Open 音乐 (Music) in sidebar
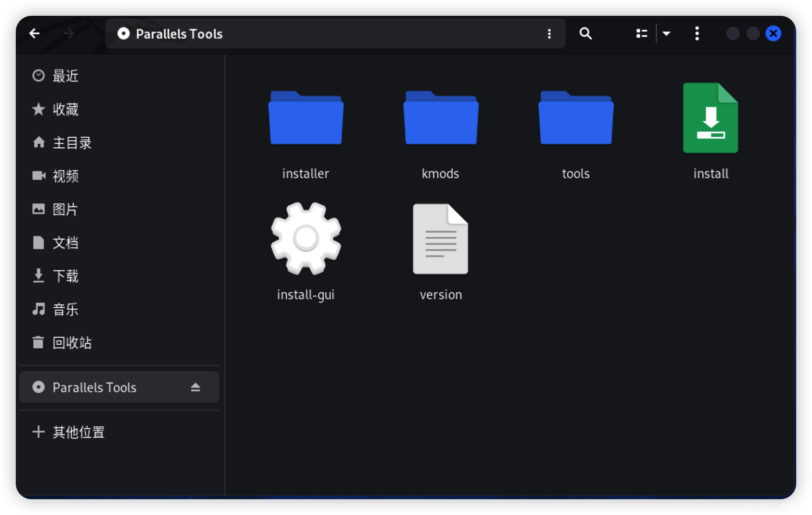The width and height of the screenshot is (812, 515). [118, 309]
